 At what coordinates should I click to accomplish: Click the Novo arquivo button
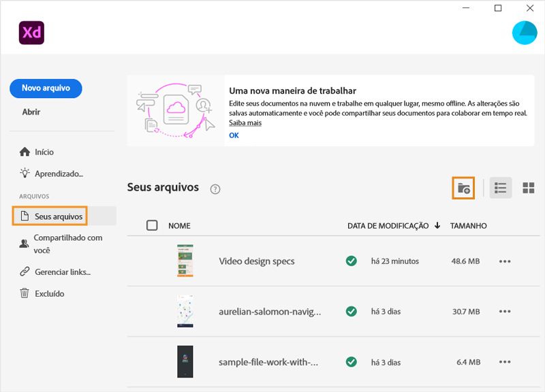click(46, 88)
